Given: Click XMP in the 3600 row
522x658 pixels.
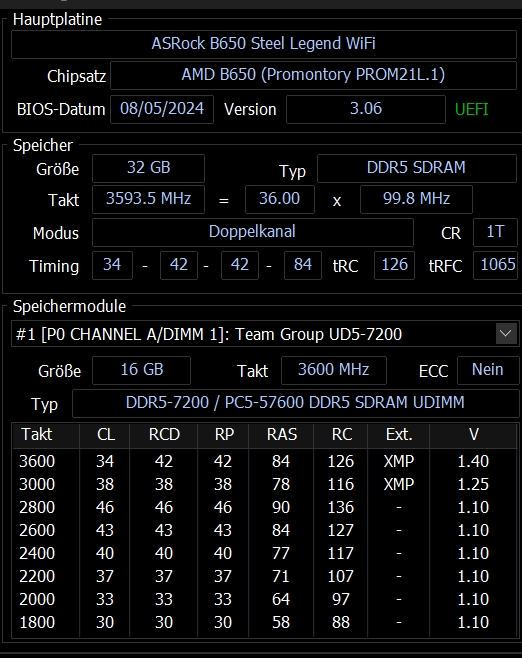Looking at the screenshot, I should [399, 462].
